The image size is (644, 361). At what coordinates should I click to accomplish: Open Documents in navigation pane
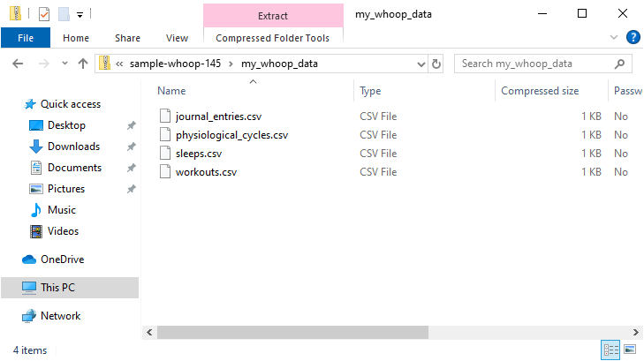coord(74,168)
